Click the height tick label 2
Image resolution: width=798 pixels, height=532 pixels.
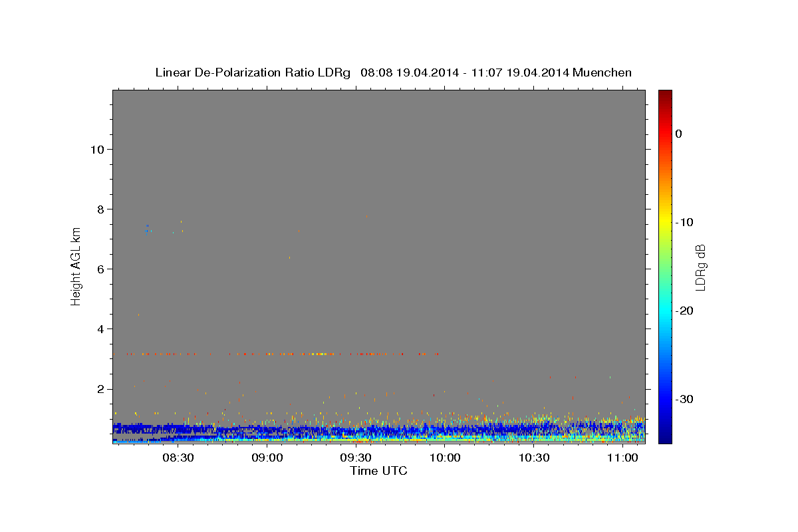point(101,389)
